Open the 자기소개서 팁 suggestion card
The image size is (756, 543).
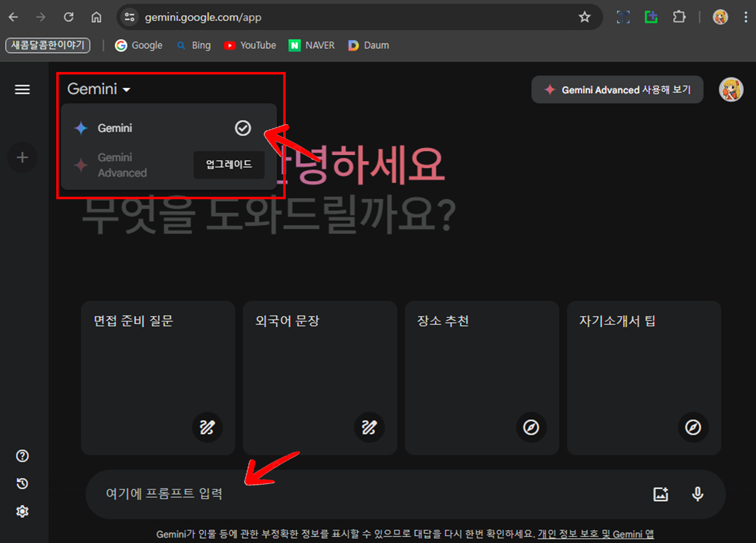tap(643, 378)
